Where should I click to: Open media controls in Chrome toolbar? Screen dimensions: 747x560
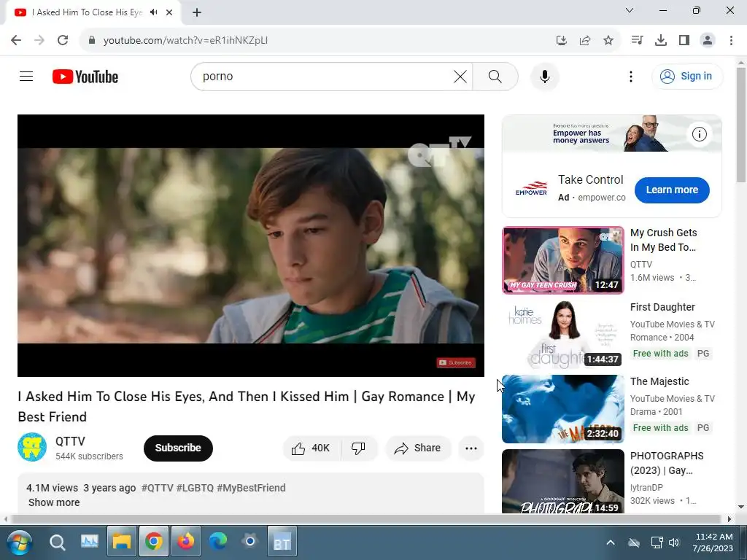[x=637, y=40]
